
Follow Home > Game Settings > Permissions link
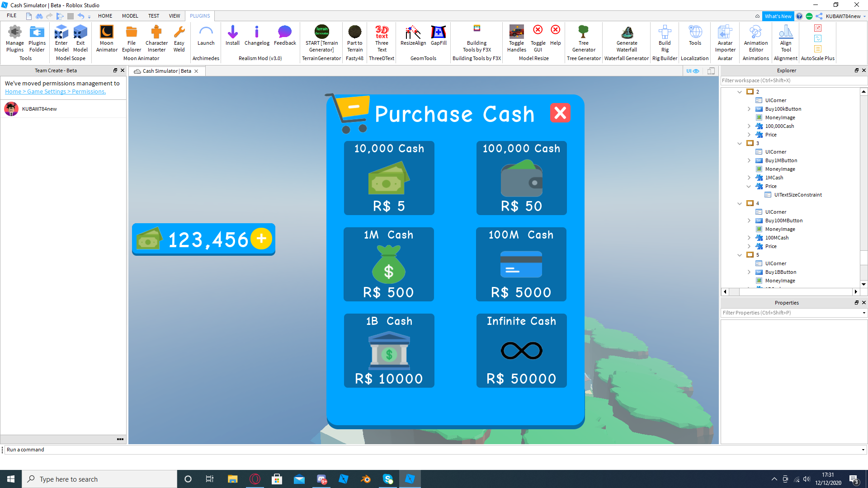(55, 91)
